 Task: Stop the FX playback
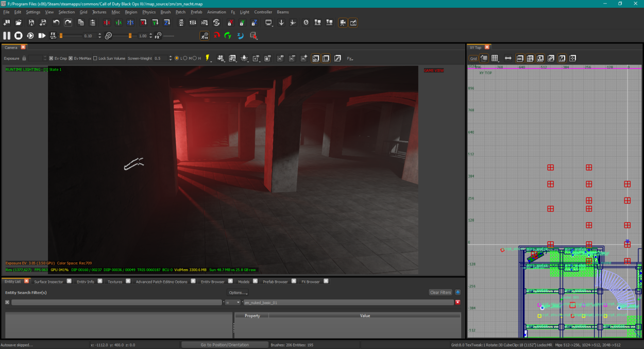(18, 36)
